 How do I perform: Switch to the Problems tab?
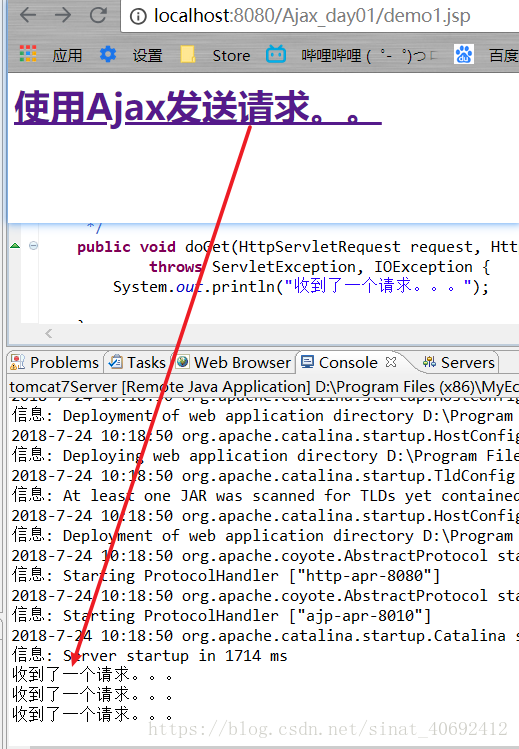(54, 362)
